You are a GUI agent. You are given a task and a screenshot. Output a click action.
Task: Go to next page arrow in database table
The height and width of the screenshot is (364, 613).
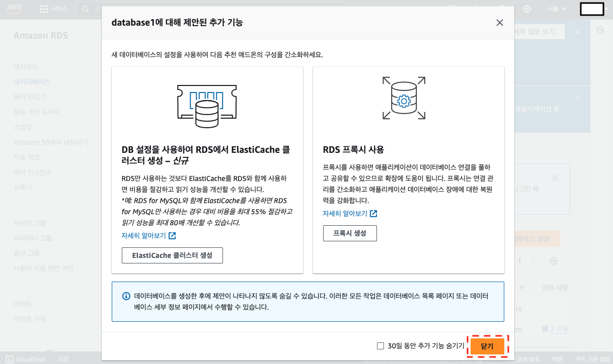click(x=534, y=261)
